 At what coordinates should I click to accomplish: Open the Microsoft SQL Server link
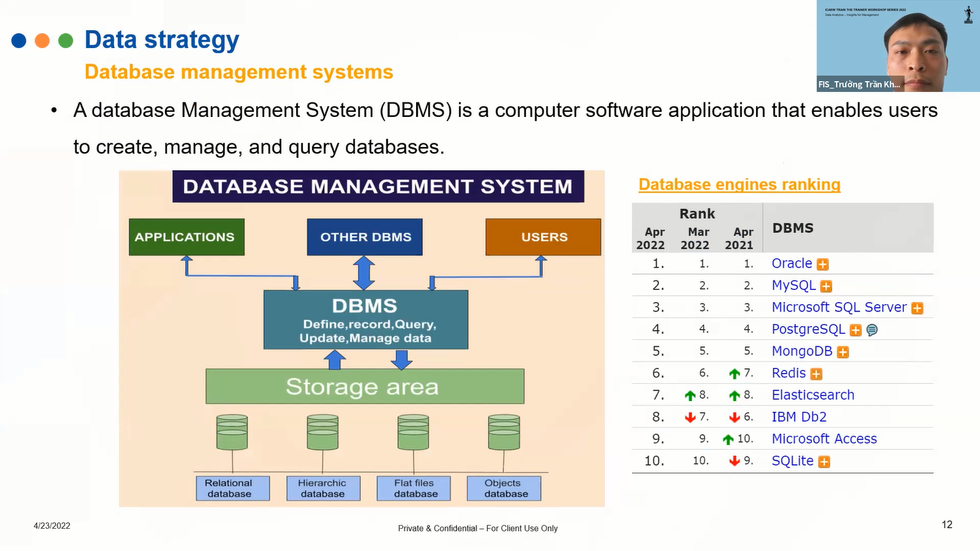click(x=839, y=307)
